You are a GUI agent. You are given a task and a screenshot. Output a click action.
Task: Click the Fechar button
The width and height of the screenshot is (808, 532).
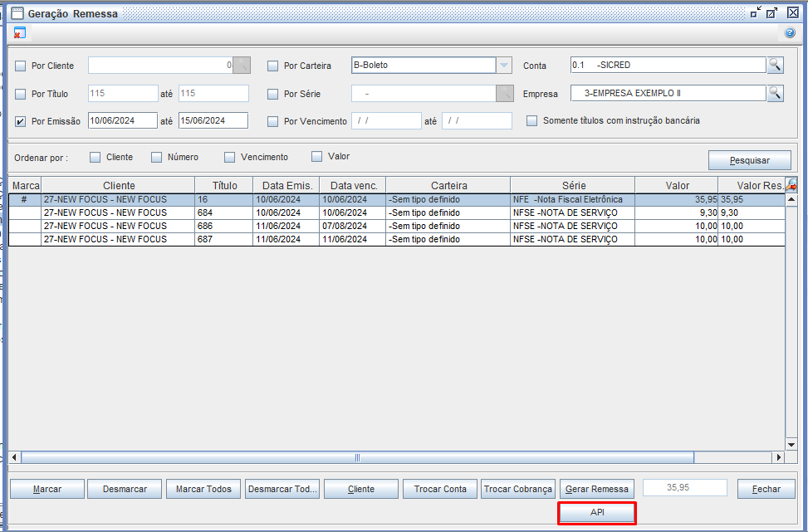(x=766, y=489)
